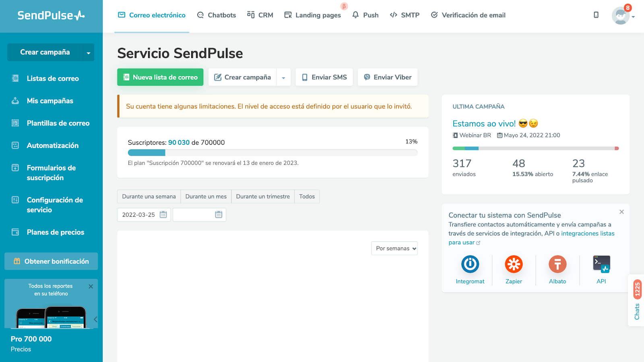Click the Mis campañas sidebar icon
644x362 pixels.
15,101
